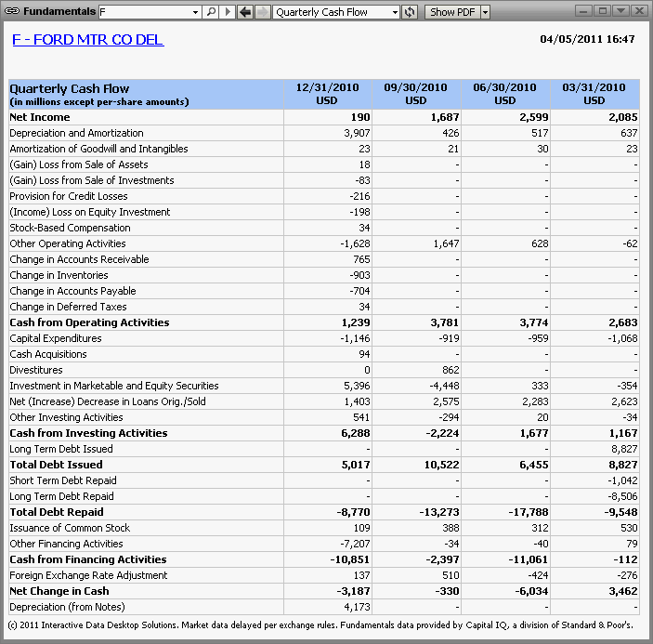Click the Issuance of Common Stock label
Image resolution: width=653 pixels, height=644 pixels.
70,528
